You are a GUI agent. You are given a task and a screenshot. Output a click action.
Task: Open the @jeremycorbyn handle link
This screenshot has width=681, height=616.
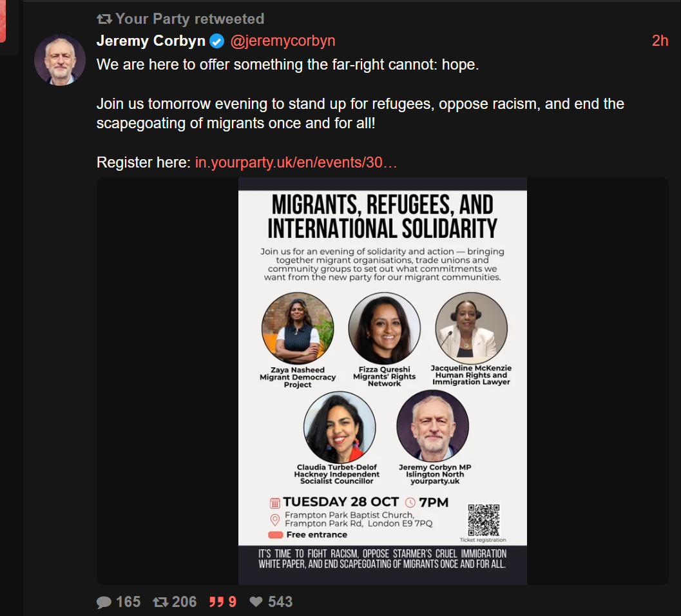point(283,41)
